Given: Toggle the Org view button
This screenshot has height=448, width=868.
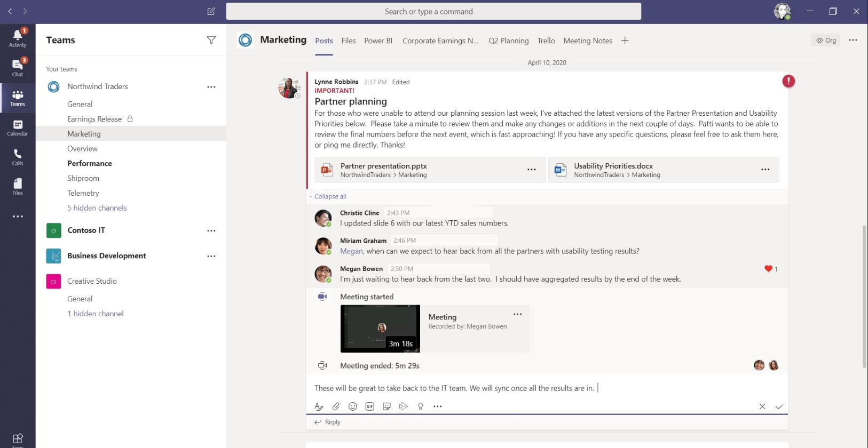Looking at the screenshot, I should coord(826,40).
